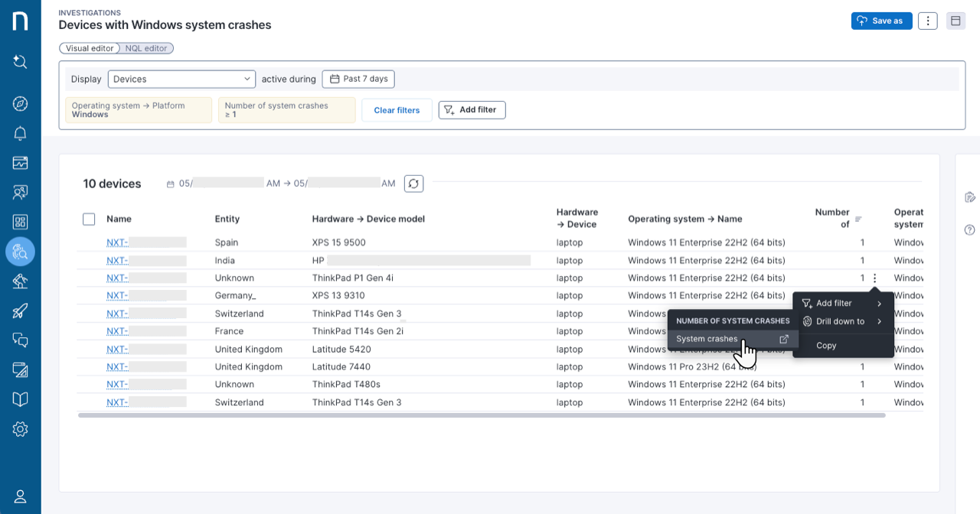Expand the Drill down to submenu
The image size is (980, 514).
[843, 321]
